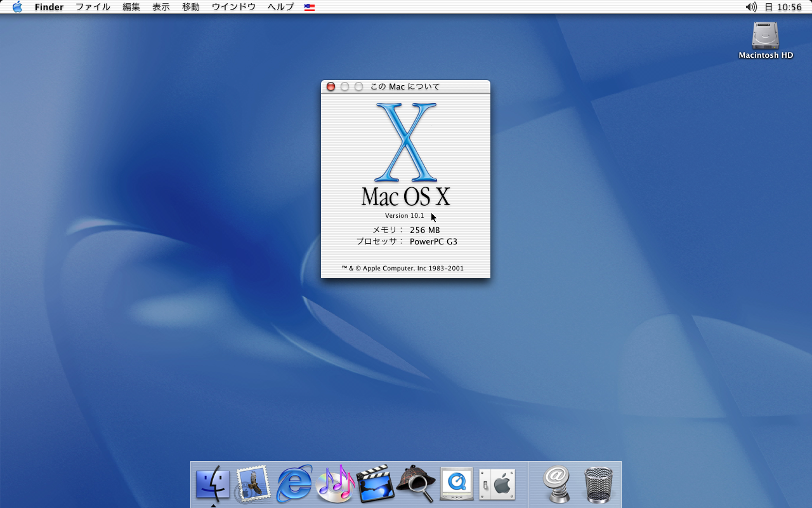Close the この Mac について window
Viewport: 812px width, 508px height.
click(331, 86)
